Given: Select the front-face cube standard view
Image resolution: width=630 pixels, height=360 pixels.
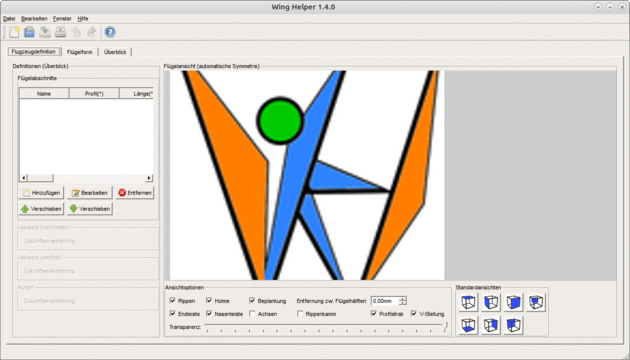Looking at the screenshot, I should coord(513,302).
